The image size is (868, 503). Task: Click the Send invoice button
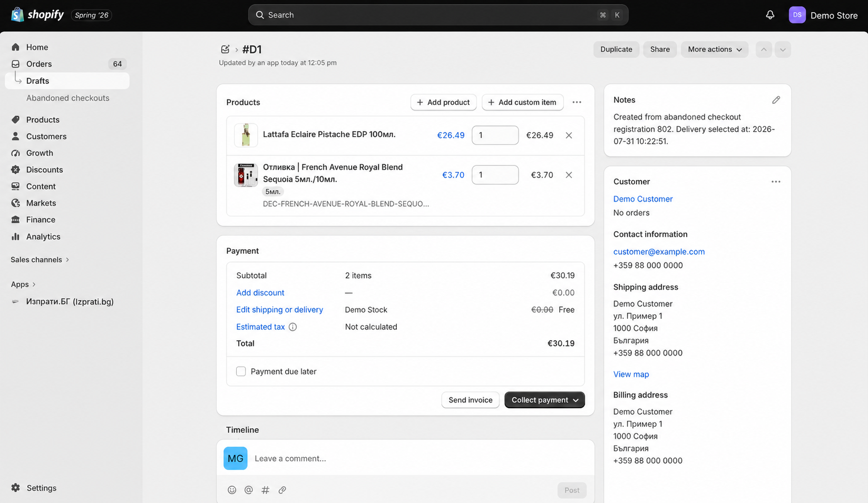[470, 400]
